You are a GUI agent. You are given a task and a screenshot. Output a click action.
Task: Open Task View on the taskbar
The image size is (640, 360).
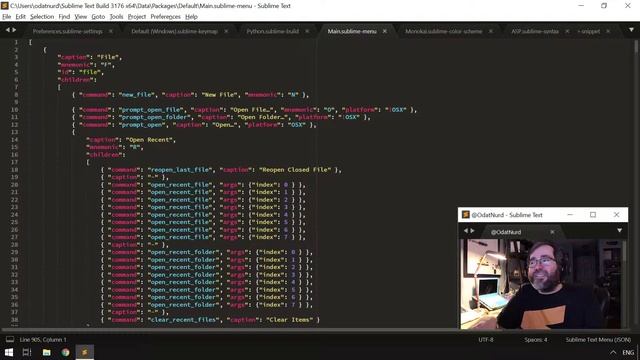[27, 352]
